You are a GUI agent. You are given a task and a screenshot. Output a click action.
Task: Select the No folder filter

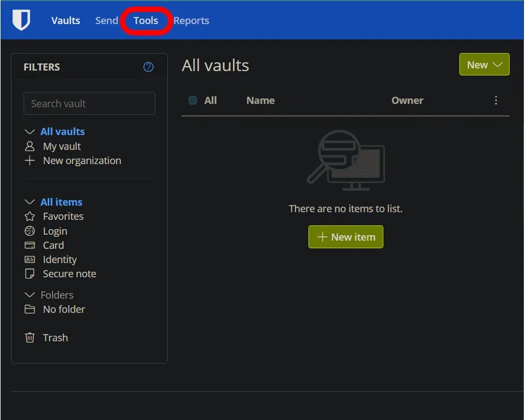click(x=64, y=309)
